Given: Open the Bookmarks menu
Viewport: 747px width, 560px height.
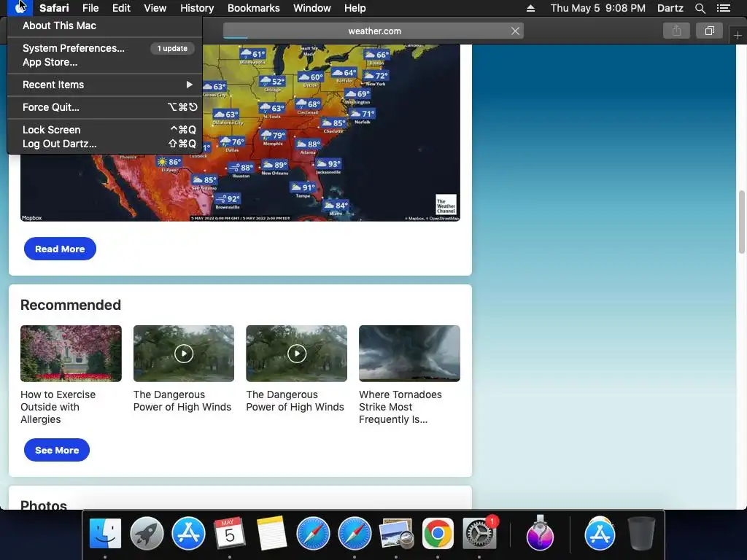Looking at the screenshot, I should [253, 8].
